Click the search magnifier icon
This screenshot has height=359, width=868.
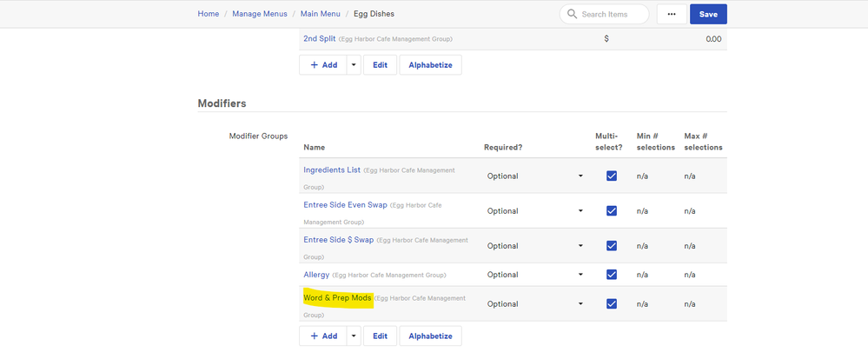click(x=572, y=15)
